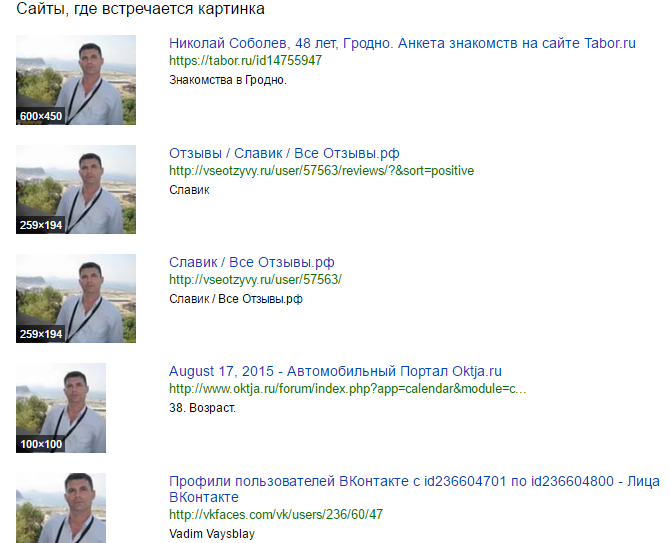Open the ВКонтакте user profiles title link

tap(414, 489)
